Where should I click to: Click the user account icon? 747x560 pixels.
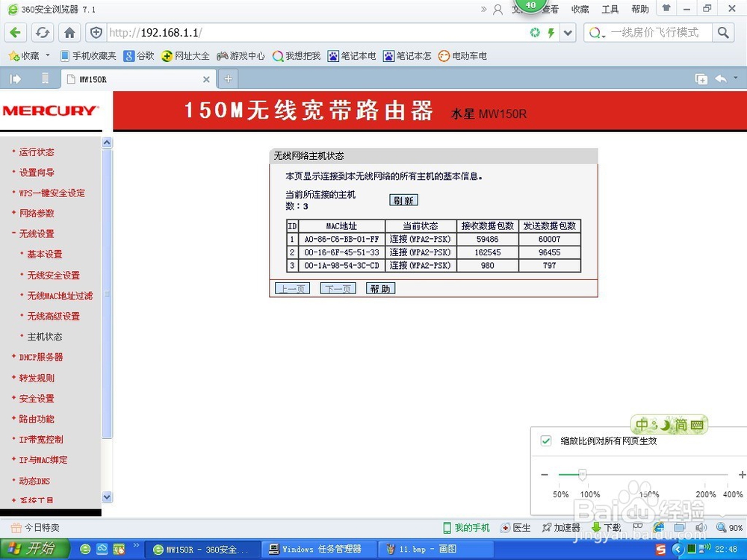tap(498, 9)
